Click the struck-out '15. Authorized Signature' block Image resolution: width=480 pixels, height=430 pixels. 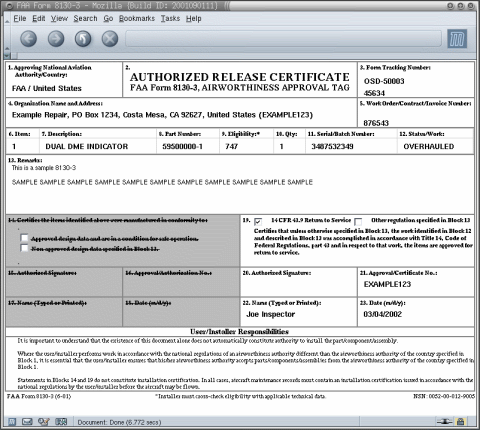point(64,282)
